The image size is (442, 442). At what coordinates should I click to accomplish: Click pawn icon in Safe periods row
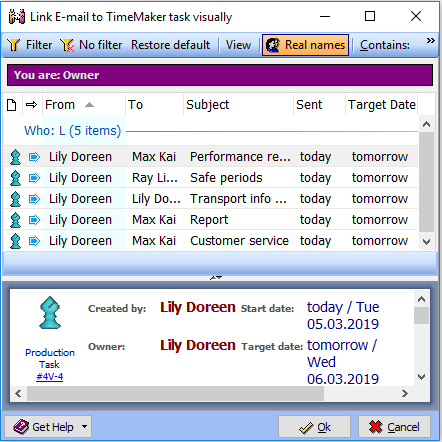pos(15,178)
